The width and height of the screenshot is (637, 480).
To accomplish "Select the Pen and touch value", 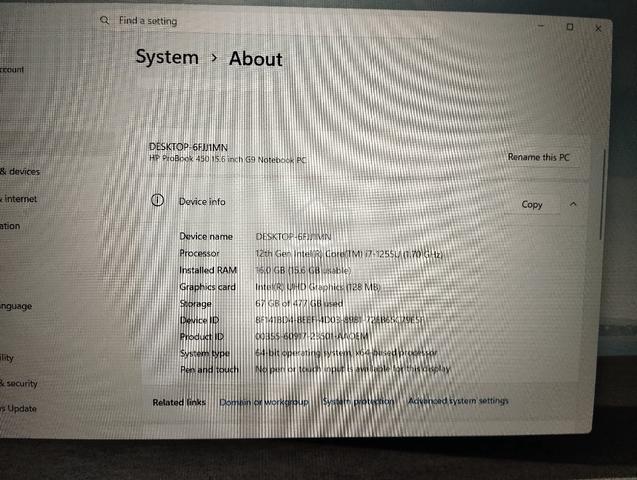I will pos(353,369).
